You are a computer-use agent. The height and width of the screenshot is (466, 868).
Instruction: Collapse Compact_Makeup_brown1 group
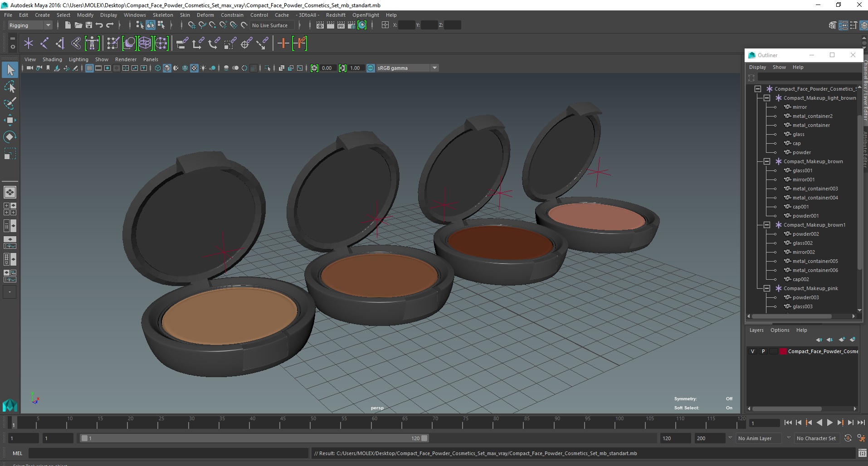767,225
